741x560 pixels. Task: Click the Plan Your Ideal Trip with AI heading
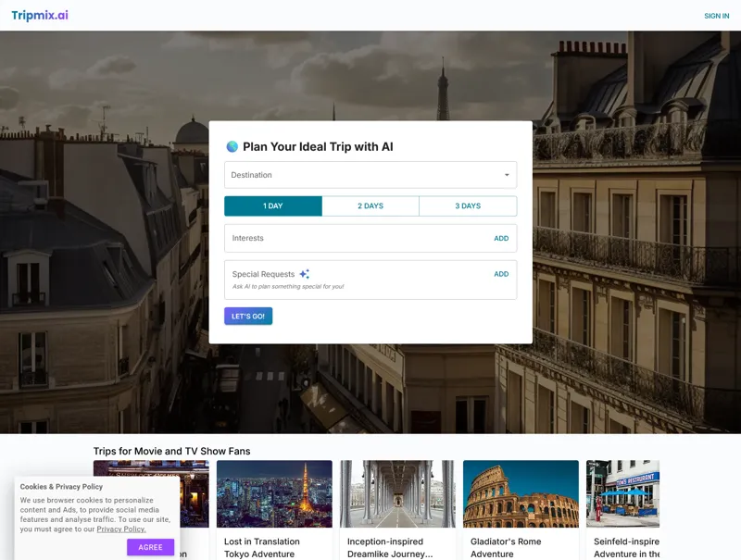(x=318, y=147)
